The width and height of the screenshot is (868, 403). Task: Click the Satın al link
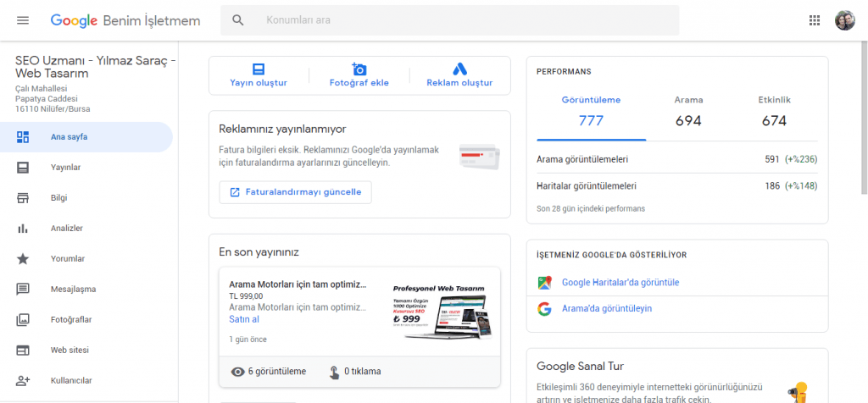[244, 319]
